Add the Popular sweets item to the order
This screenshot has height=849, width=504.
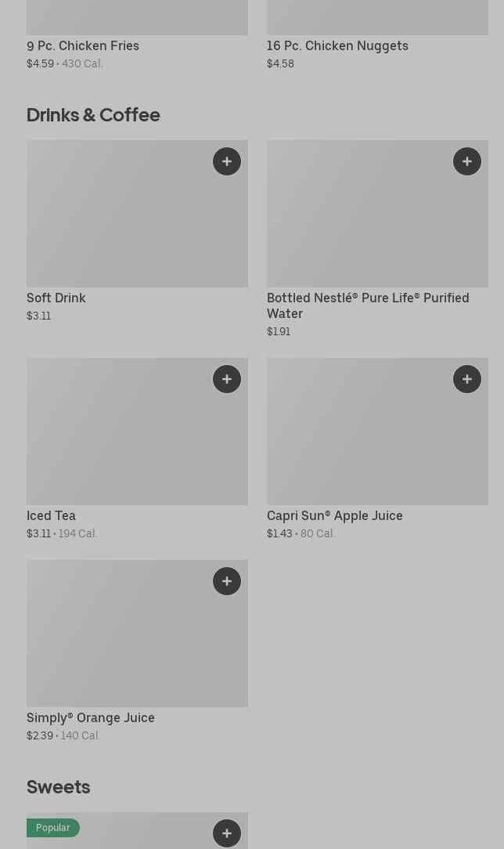click(227, 833)
